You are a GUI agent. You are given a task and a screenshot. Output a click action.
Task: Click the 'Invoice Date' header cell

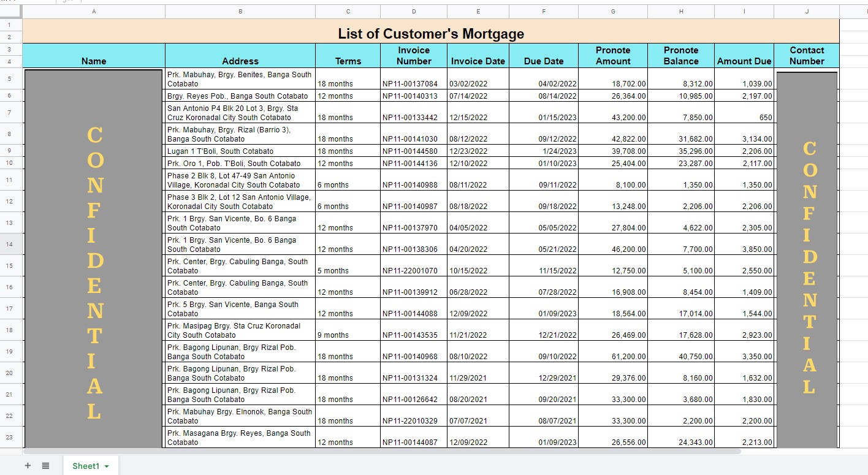tap(478, 56)
